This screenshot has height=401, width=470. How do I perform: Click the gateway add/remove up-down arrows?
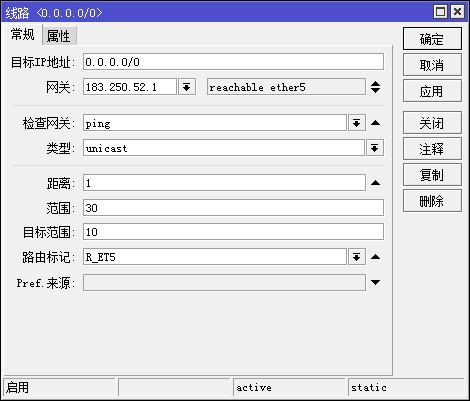(376, 87)
